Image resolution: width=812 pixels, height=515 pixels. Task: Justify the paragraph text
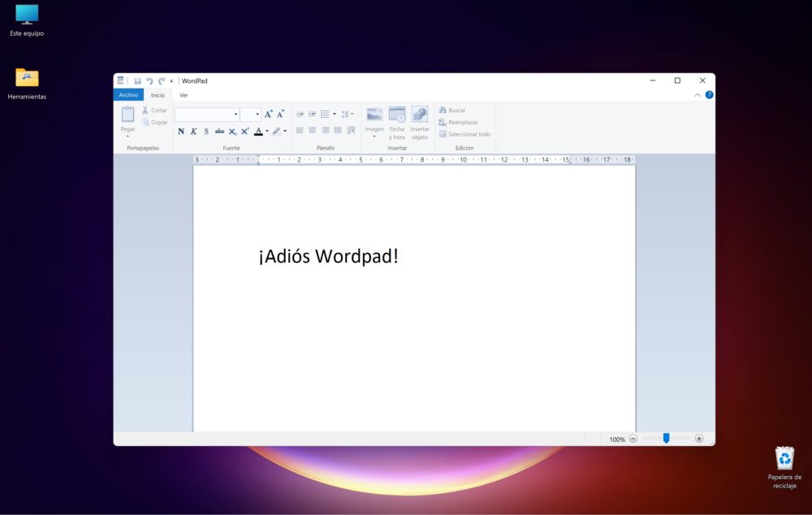[338, 130]
